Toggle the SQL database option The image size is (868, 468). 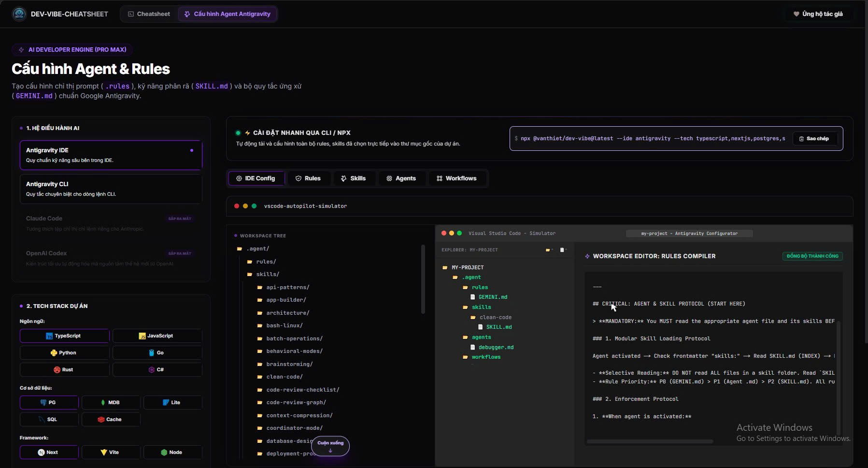coord(49,420)
